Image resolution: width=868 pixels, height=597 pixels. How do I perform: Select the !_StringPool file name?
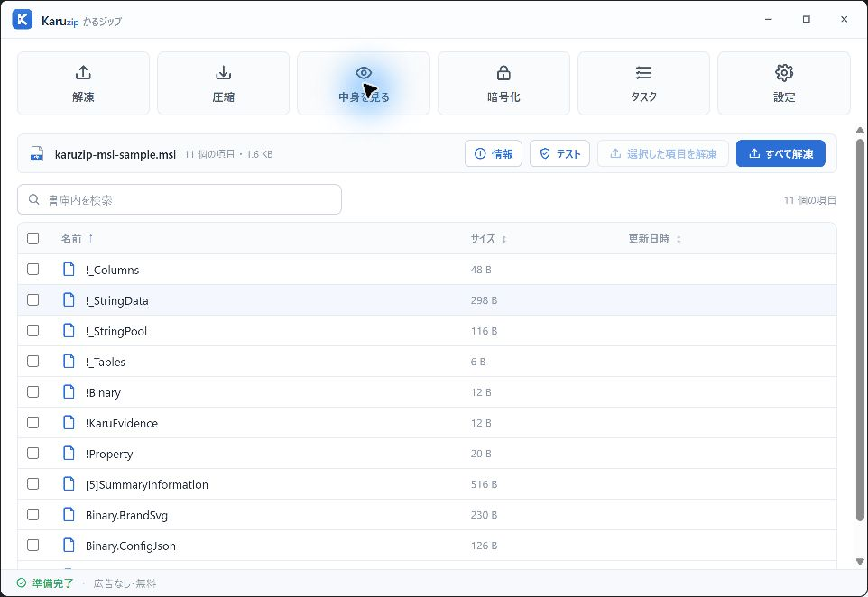(x=116, y=332)
